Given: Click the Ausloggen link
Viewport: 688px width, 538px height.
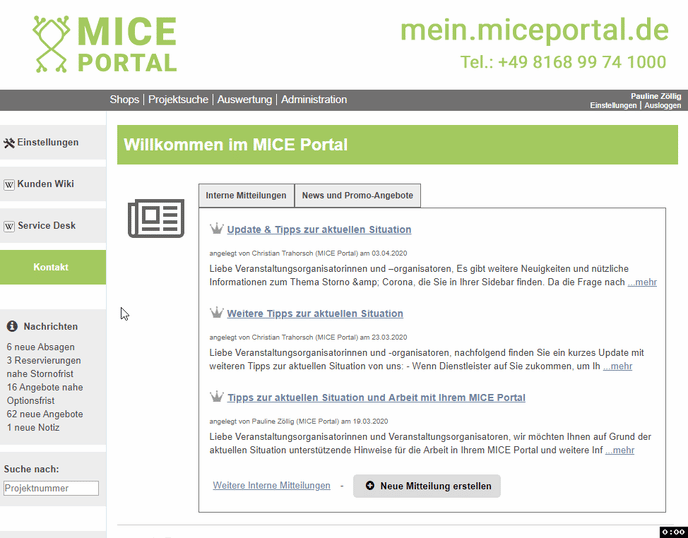Looking at the screenshot, I should click(662, 105).
